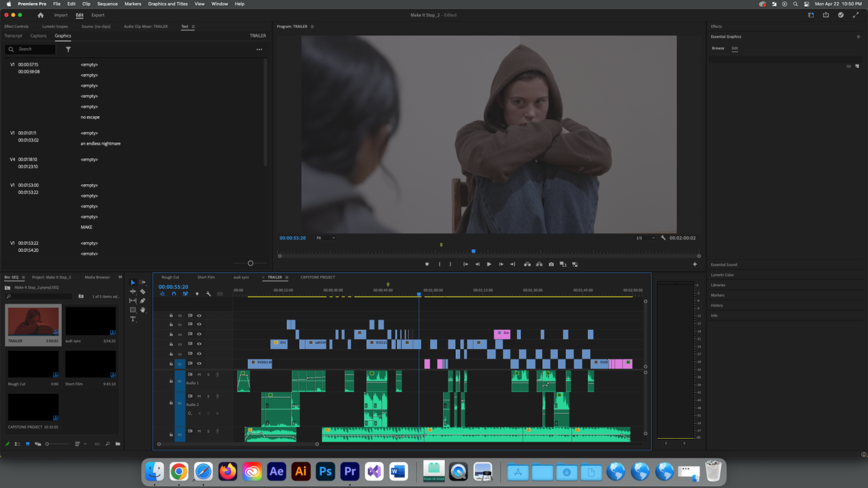Click the timeline wrench settings icon
The height and width of the screenshot is (488, 868).
click(x=208, y=294)
